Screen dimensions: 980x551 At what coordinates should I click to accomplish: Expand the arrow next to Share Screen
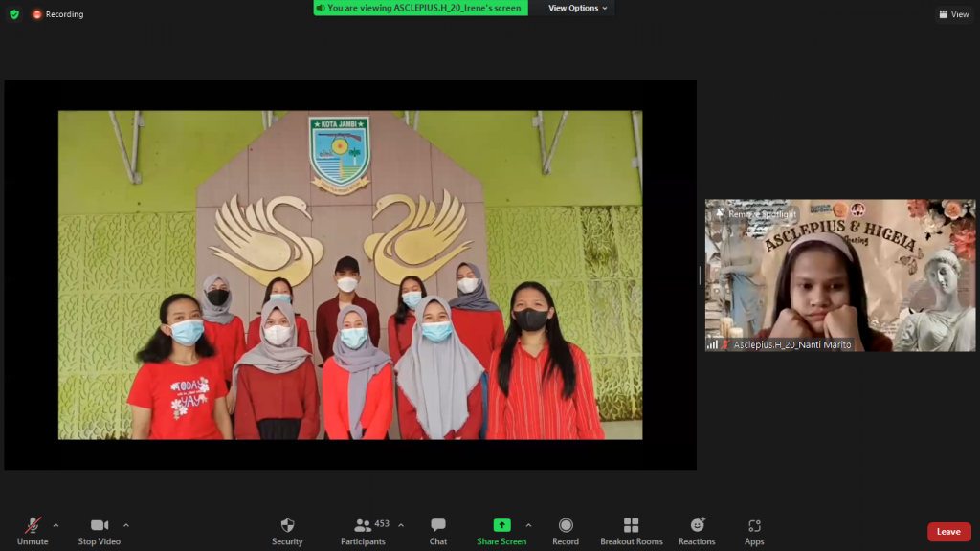[528, 525]
